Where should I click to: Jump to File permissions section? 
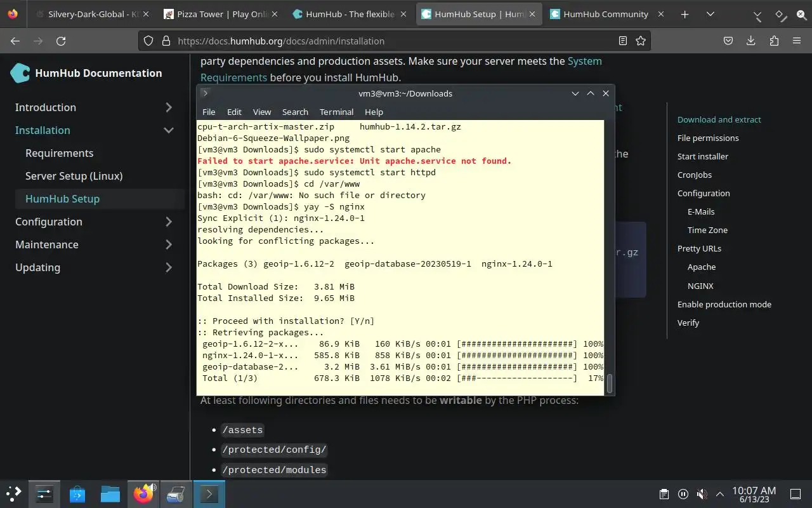(x=708, y=138)
